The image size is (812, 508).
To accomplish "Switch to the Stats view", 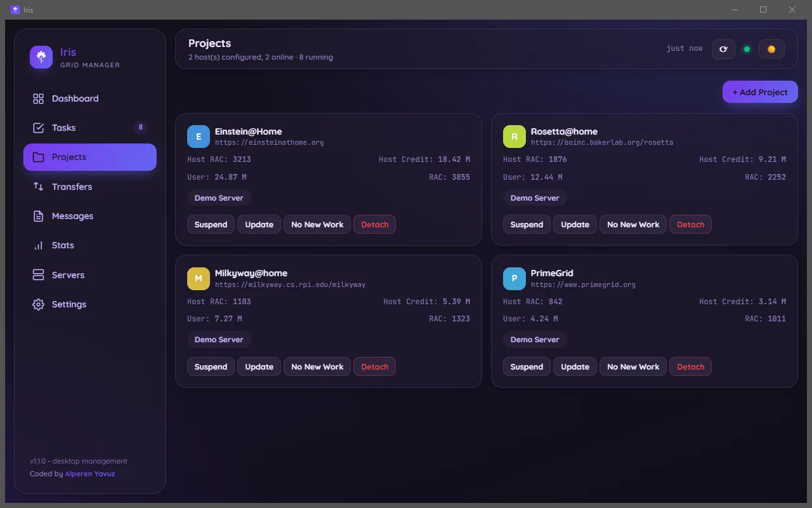I will tap(90, 245).
